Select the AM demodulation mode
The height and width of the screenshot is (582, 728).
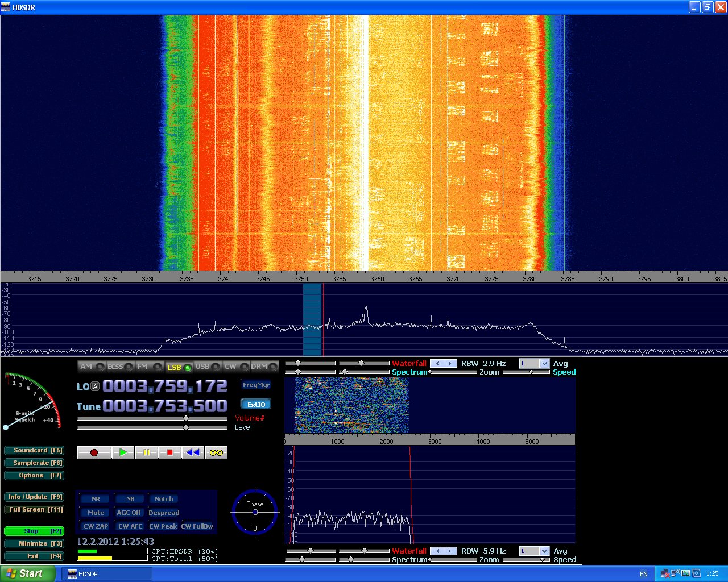click(x=91, y=367)
